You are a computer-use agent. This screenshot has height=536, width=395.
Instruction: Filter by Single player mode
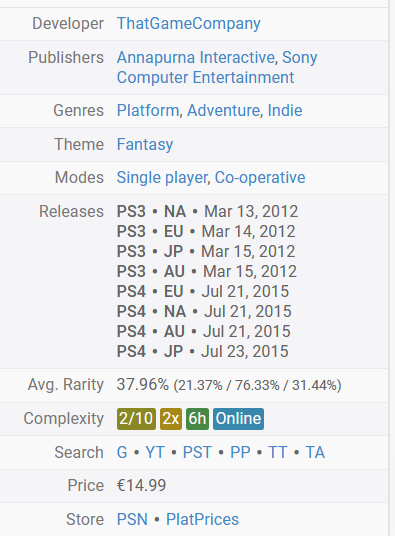(x=162, y=178)
